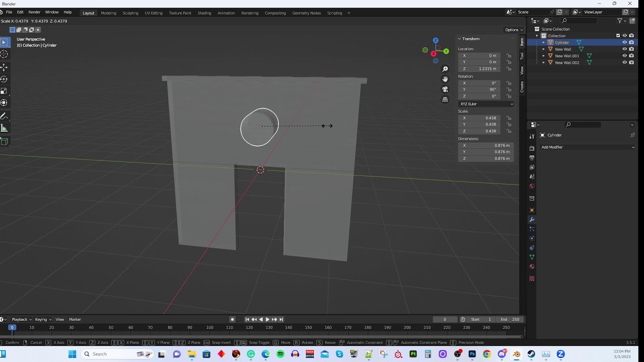644x362 pixels.
Task: Select the Measure tool
Action: [x=4, y=128]
